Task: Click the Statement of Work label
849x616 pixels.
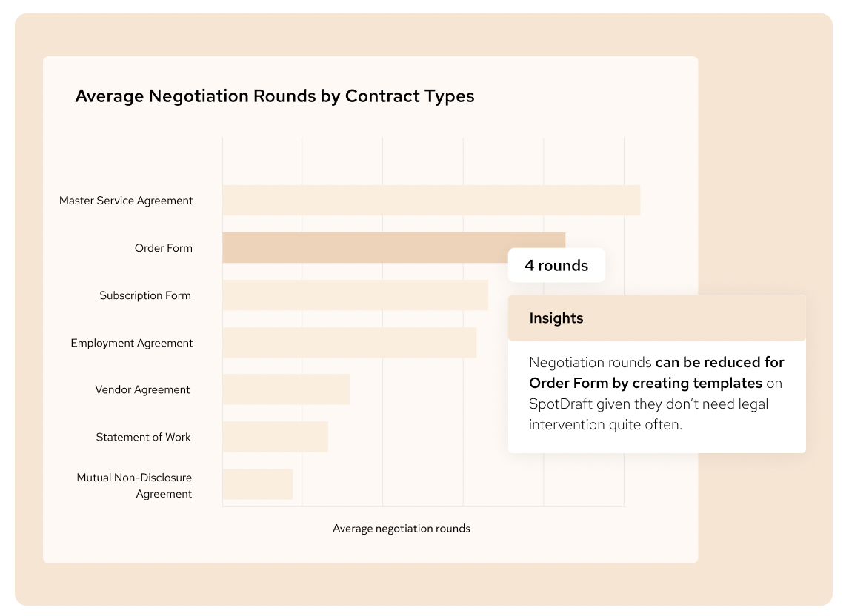Action: coord(143,437)
